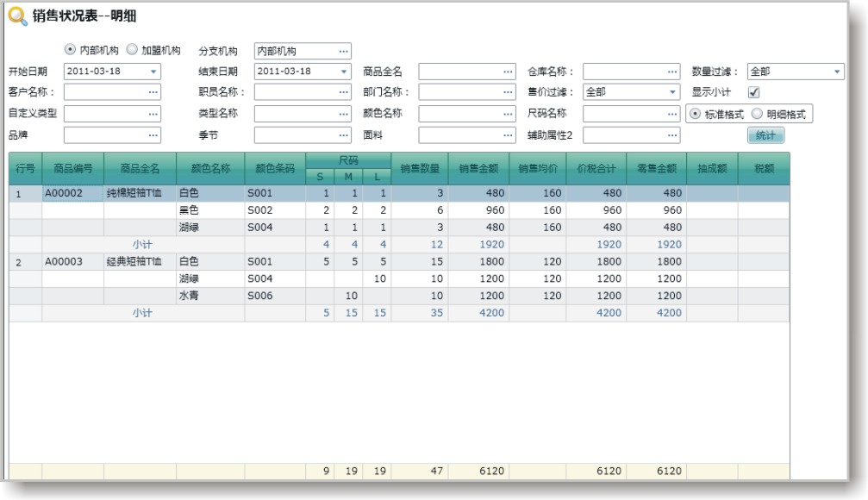Click the 部门名称 lookup ellipsis button
The width and height of the screenshot is (868, 500).
(509, 91)
